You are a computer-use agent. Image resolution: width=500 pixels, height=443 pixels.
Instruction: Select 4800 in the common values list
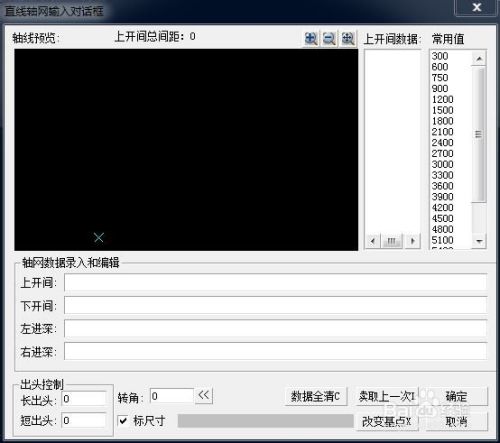click(x=443, y=229)
